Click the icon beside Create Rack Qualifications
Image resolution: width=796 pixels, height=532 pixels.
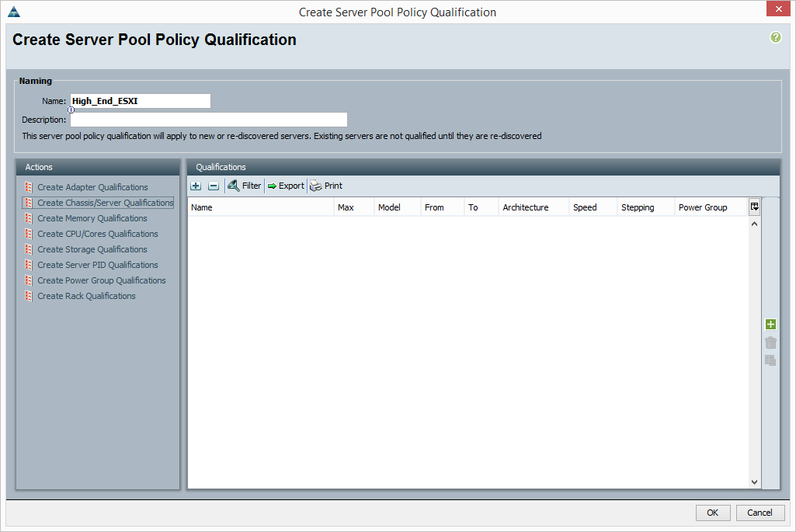tap(29, 296)
